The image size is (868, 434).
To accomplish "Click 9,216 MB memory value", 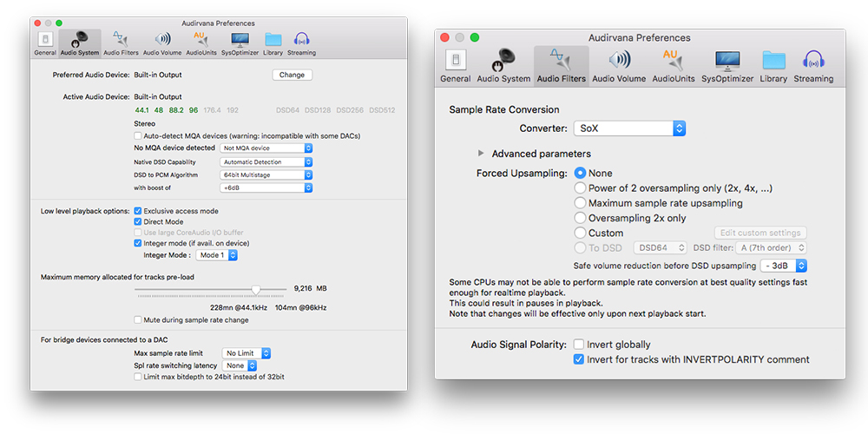I will pyautogui.click(x=311, y=288).
